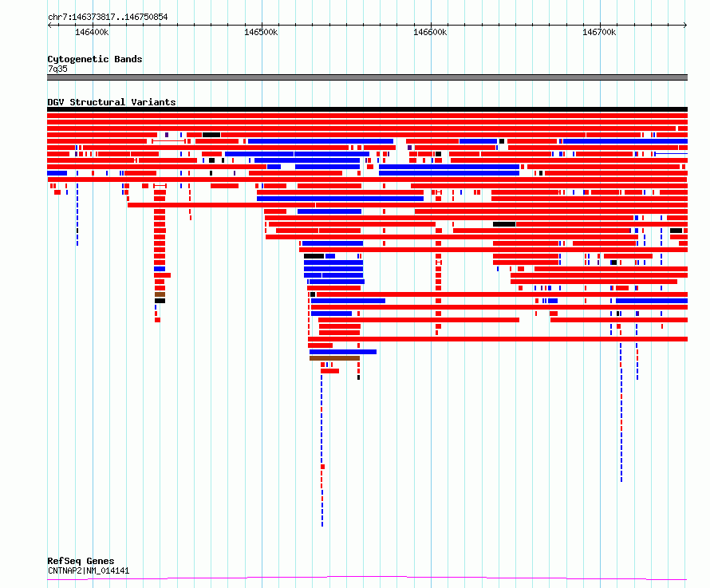Image resolution: width=710 pixels, height=588 pixels.
Task: Click the right arrowhead of the ruler
Action: [x=685, y=25]
